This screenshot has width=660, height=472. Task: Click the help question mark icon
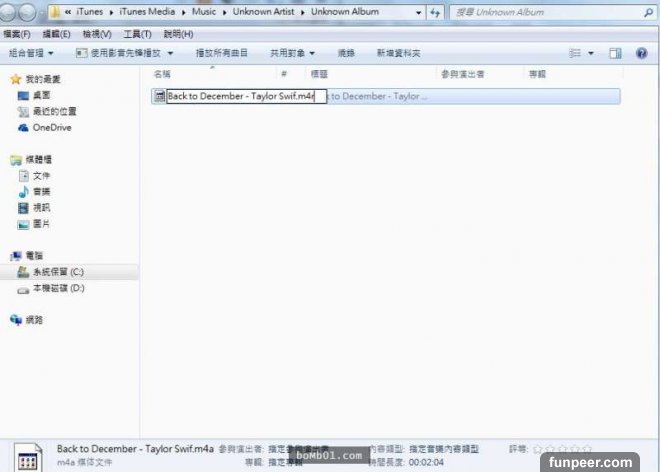coord(641,53)
